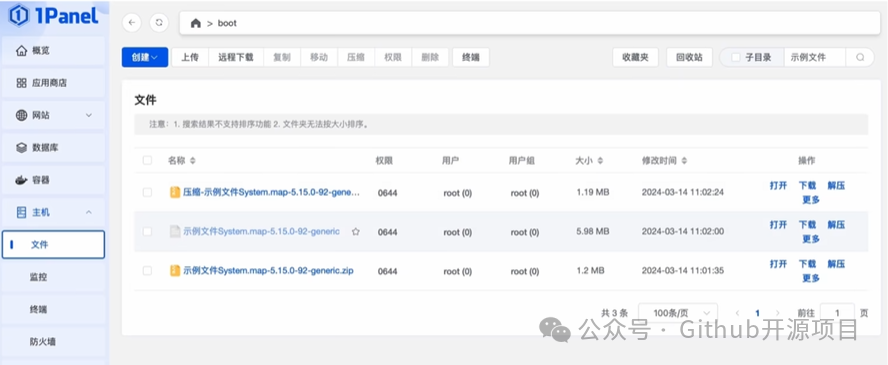Click 解压 for the 1.2 MB file
Image resolution: width=888 pixels, height=365 pixels.
click(836, 264)
